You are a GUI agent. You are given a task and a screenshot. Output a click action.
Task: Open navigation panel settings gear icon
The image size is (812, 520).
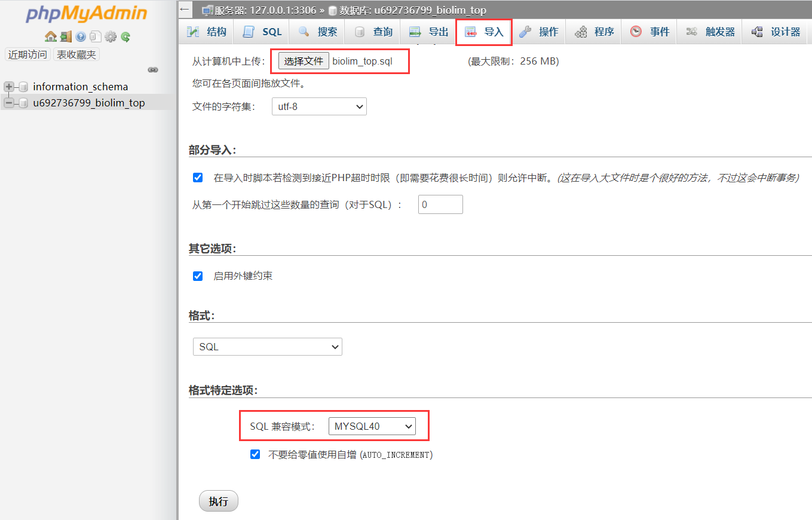pos(111,36)
